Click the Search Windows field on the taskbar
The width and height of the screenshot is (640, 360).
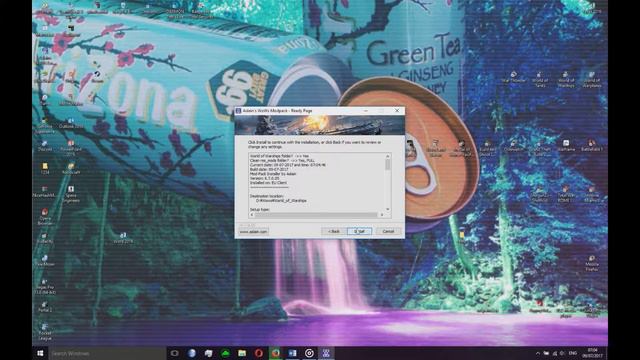(107, 353)
